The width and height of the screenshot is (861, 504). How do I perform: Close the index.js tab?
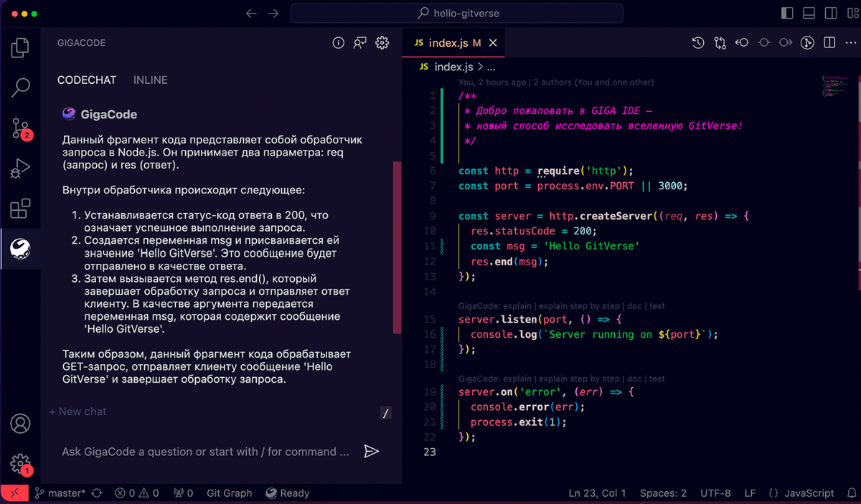[492, 43]
